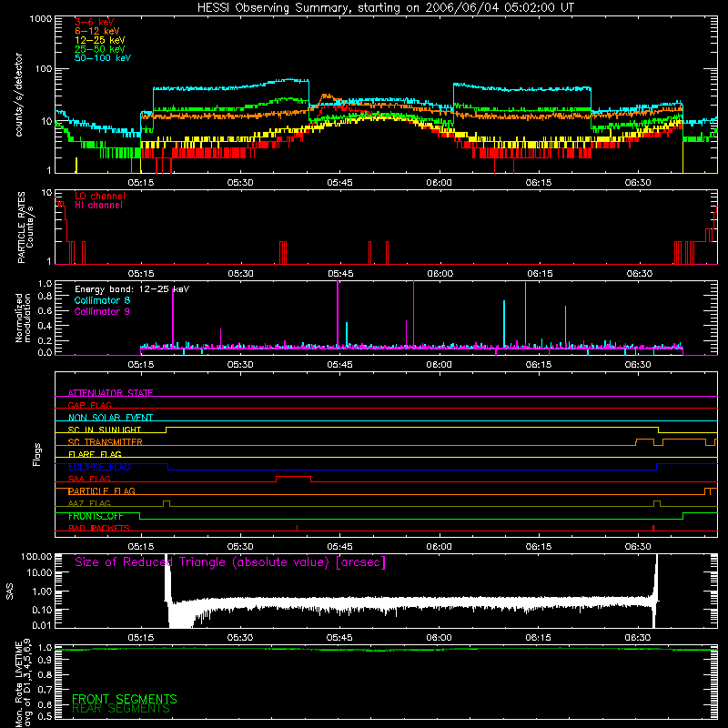Screen dimensions: 728x728
Task: Click the ATTENUATOR STATE flag label
Action: [x=110, y=393]
